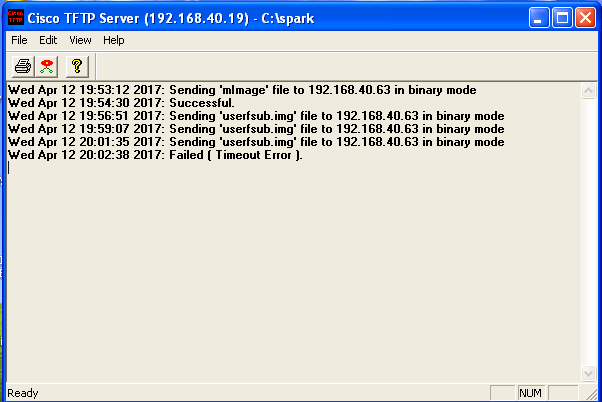Click the scrollbar down arrow in the log

588,373
